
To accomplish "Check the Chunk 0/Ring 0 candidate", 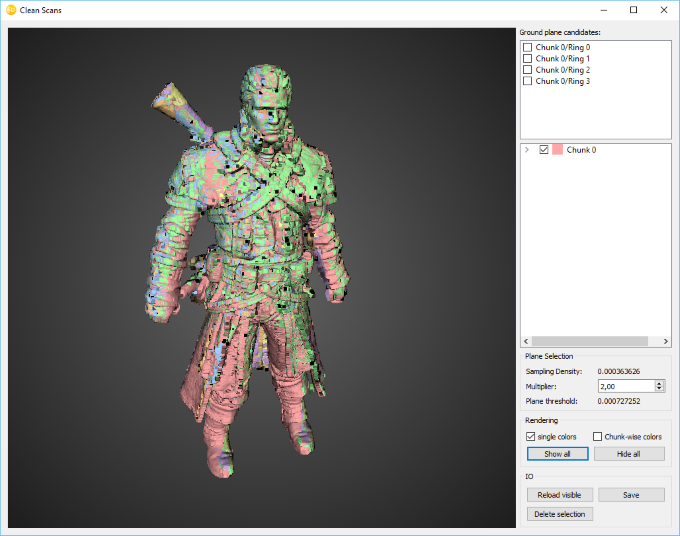I will [528, 47].
